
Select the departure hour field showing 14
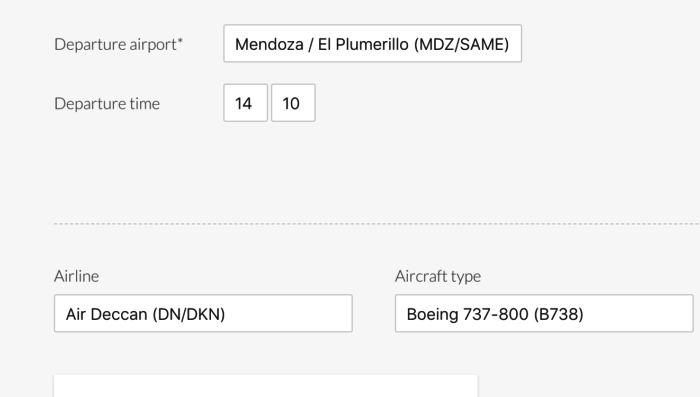tap(246, 103)
